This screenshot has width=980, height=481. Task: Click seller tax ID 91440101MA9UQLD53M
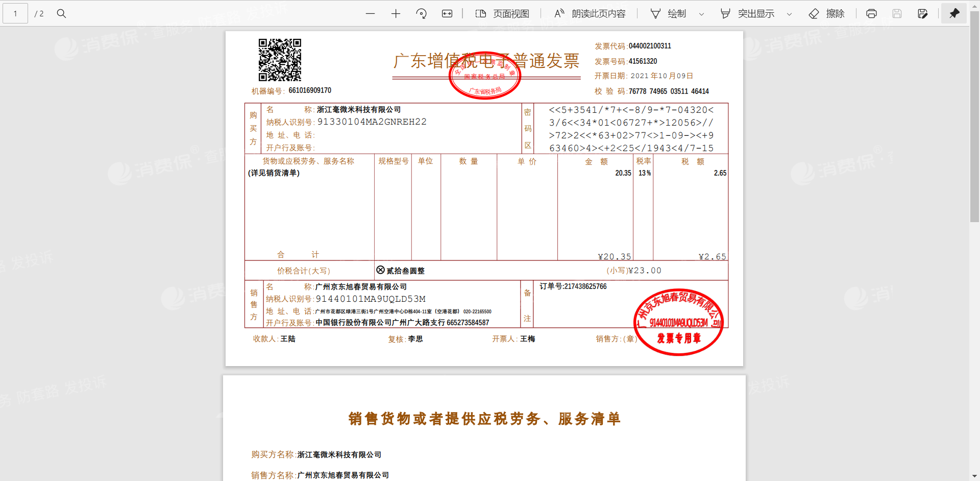(371, 299)
